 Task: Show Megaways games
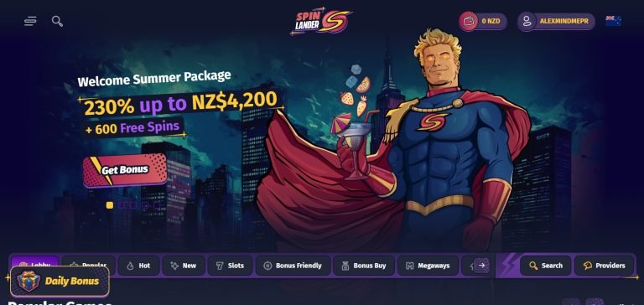428,266
